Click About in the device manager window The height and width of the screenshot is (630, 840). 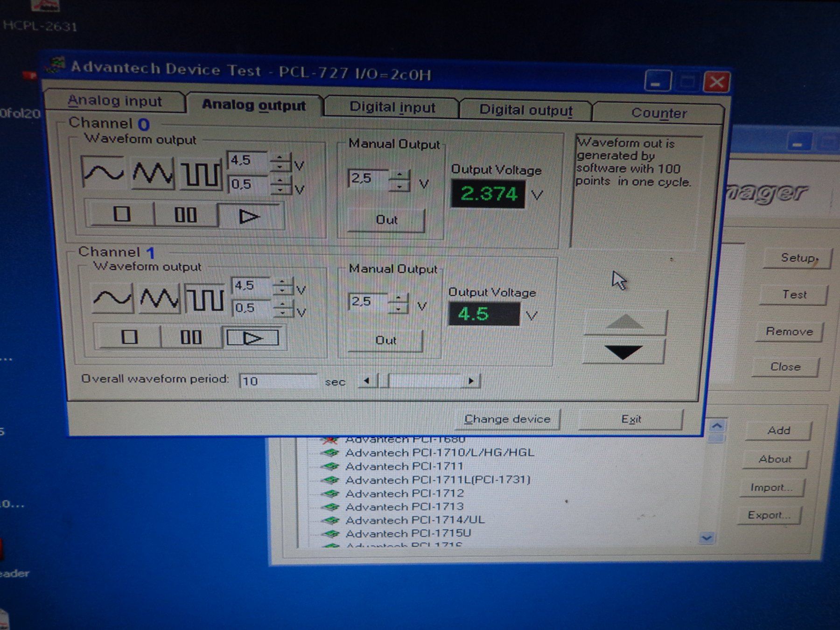pyautogui.click(x=775, y=459)
